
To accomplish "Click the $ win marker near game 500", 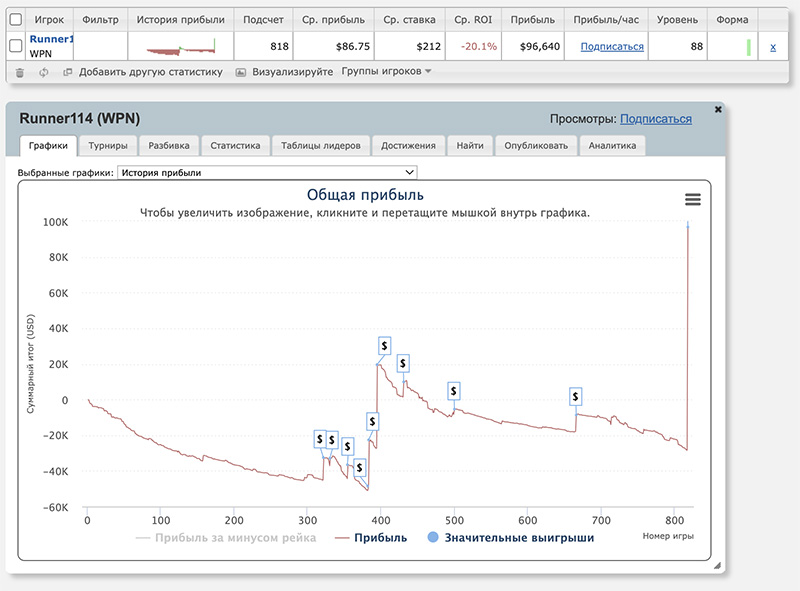I will (x=454, y=390).
